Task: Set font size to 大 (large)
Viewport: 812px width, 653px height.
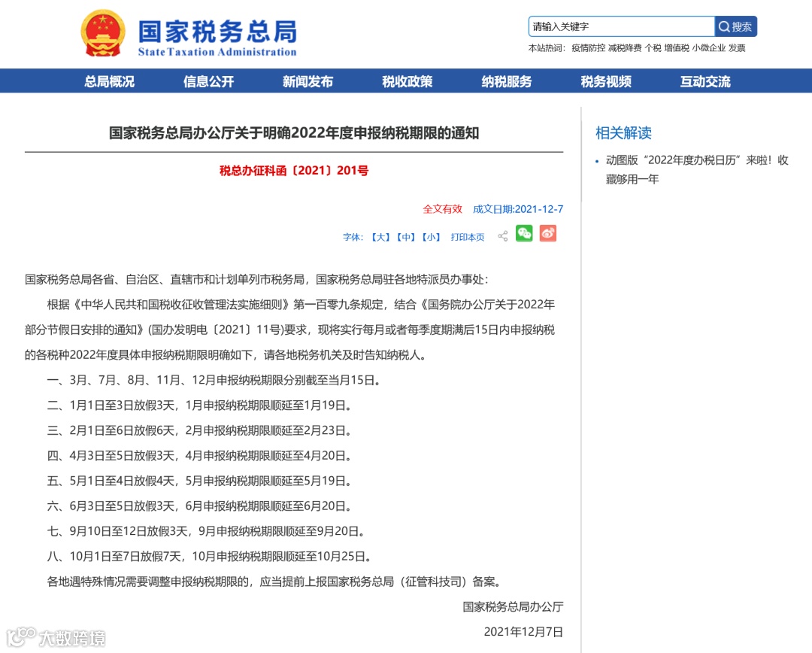Action: pos(380,238)
